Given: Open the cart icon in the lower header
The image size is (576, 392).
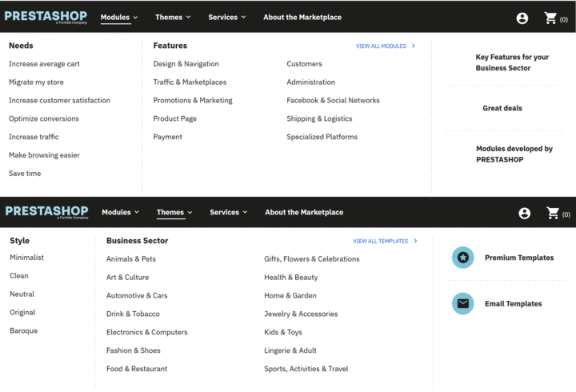Looking at the screenshot, I should coord(553,213).
